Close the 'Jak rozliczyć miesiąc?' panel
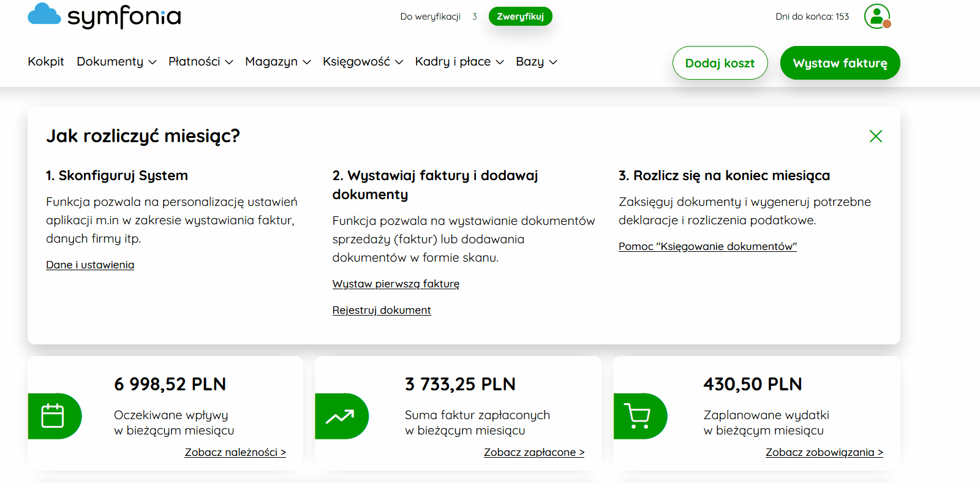980x489 pixels. coord(876,136)
